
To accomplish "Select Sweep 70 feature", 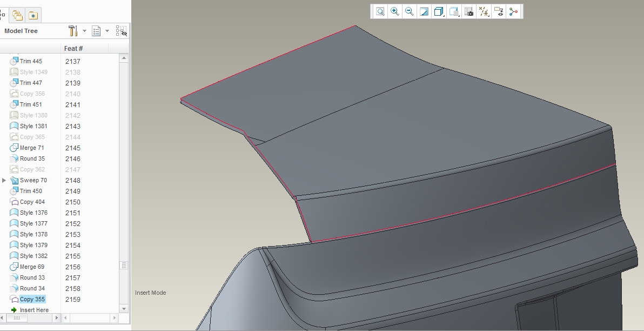I will 33,180.
